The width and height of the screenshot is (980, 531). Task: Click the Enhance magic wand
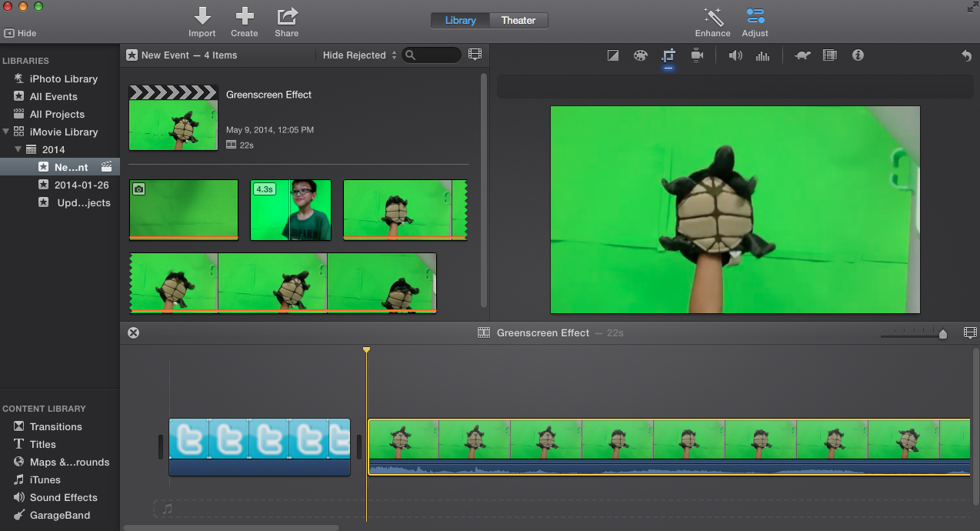point(712,17)
